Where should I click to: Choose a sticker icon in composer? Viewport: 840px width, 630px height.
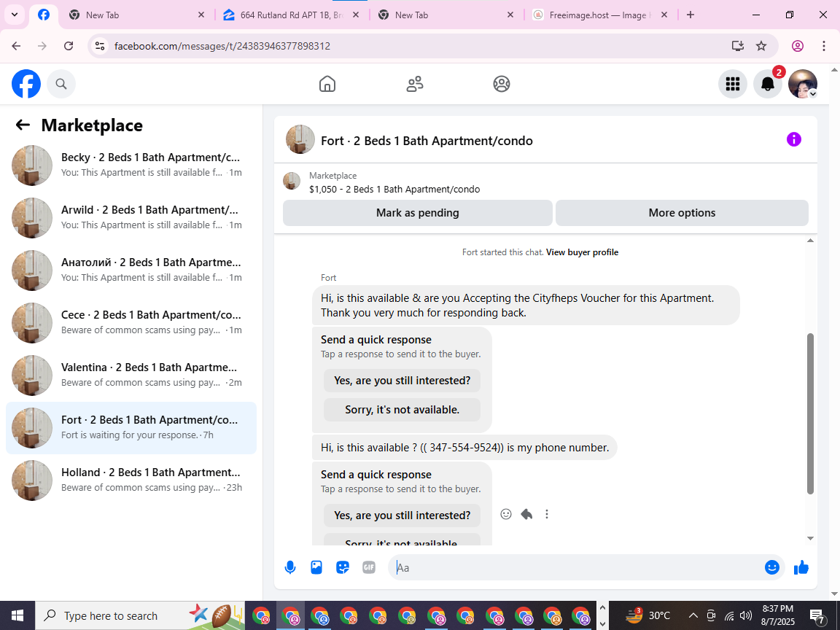point(343,567)
